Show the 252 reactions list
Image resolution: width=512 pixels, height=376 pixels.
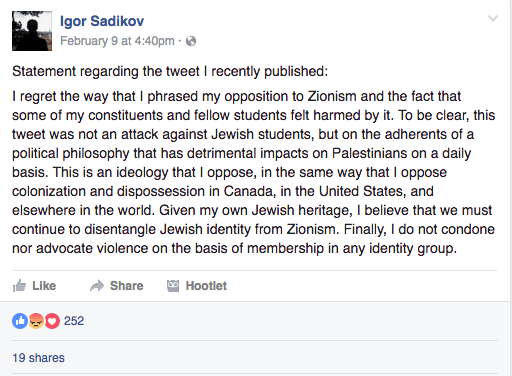click(74, 321)
